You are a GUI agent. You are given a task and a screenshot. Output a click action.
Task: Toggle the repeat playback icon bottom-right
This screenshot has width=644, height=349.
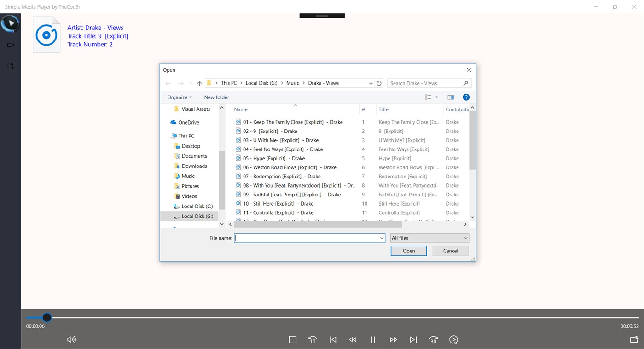453,339
